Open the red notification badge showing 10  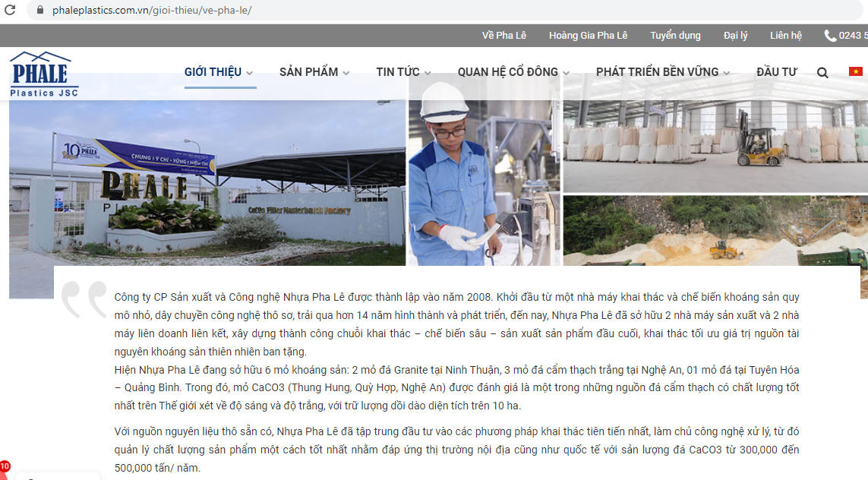point(5,467)
